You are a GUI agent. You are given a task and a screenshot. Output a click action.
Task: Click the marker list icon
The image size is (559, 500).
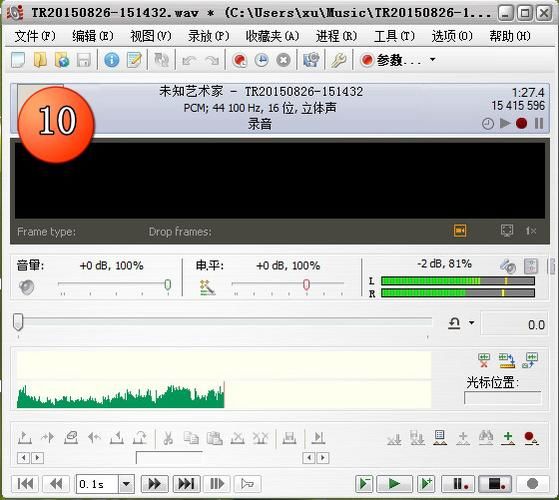(440, 437)
